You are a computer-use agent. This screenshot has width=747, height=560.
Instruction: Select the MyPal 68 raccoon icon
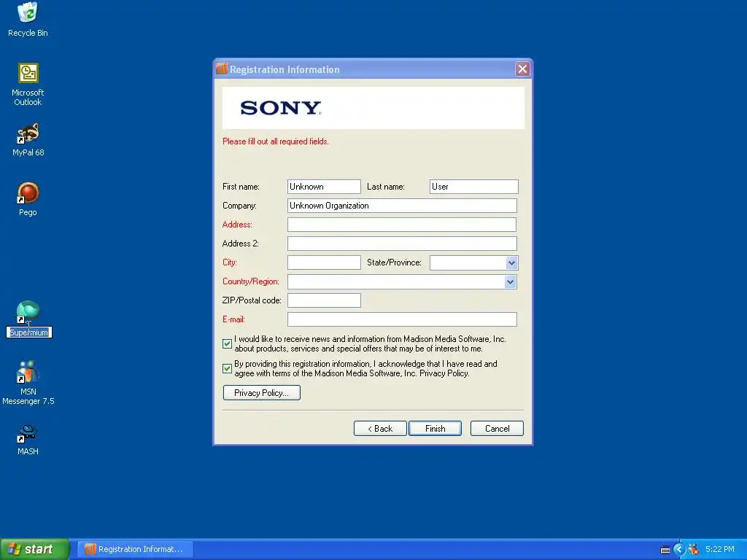coord(28,133)
